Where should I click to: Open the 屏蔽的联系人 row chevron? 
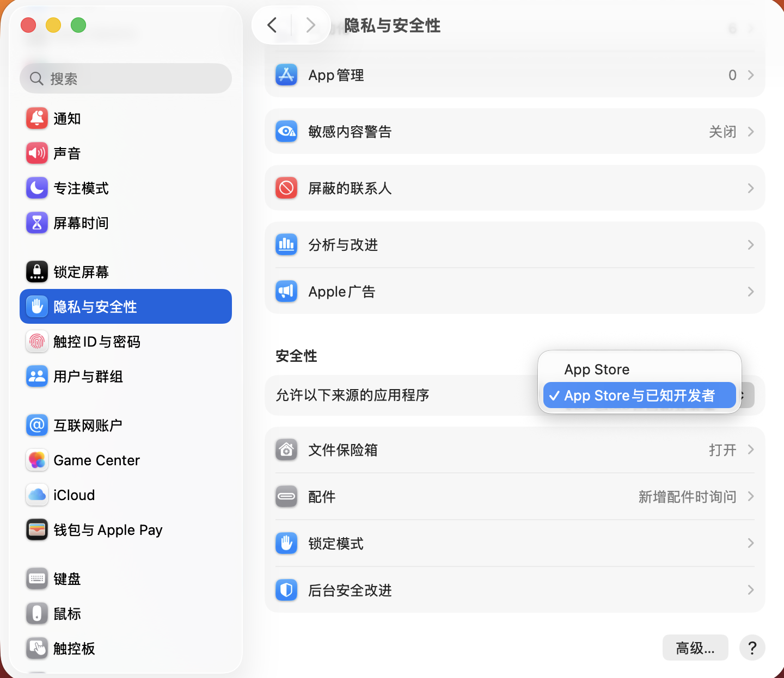(x=751, y=188)
